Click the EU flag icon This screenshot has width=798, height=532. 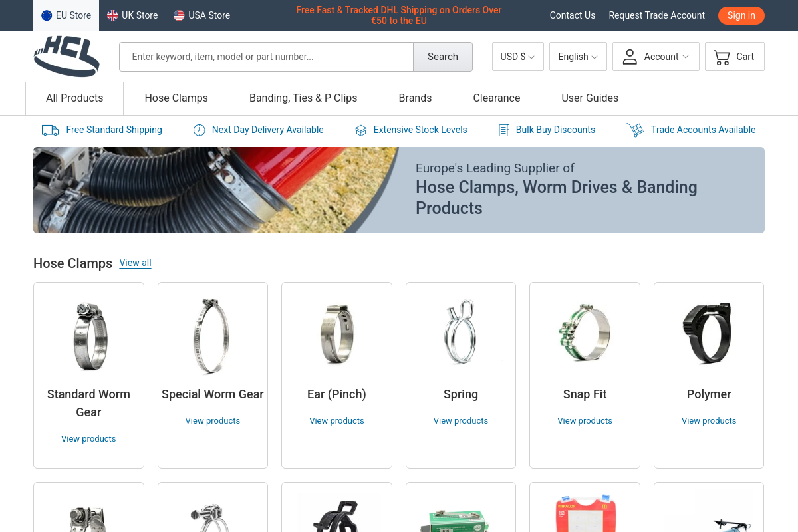point(47,15)
